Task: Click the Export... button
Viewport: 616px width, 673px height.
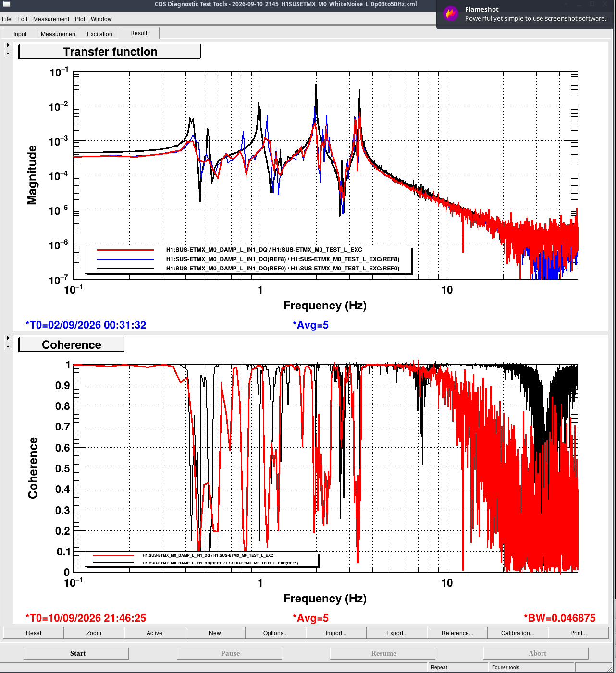Action: click(396, 633)
